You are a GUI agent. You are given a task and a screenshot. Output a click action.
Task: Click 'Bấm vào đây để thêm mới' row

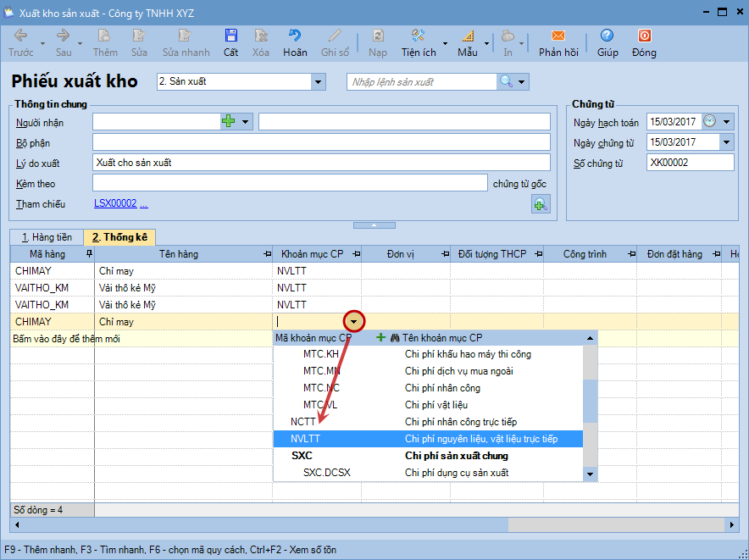[x=54, y=339]
